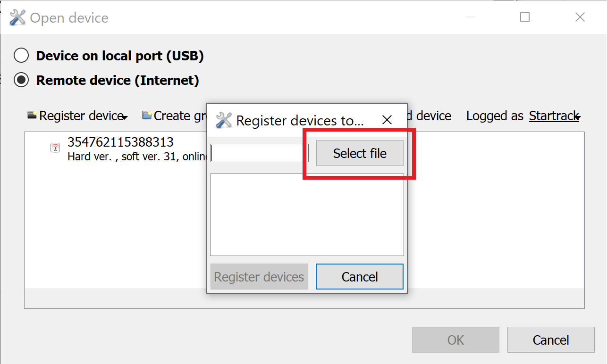Click the Register device toolbar icon
The width and height of the screenshot is (607, 364).
tap(32, 115)
